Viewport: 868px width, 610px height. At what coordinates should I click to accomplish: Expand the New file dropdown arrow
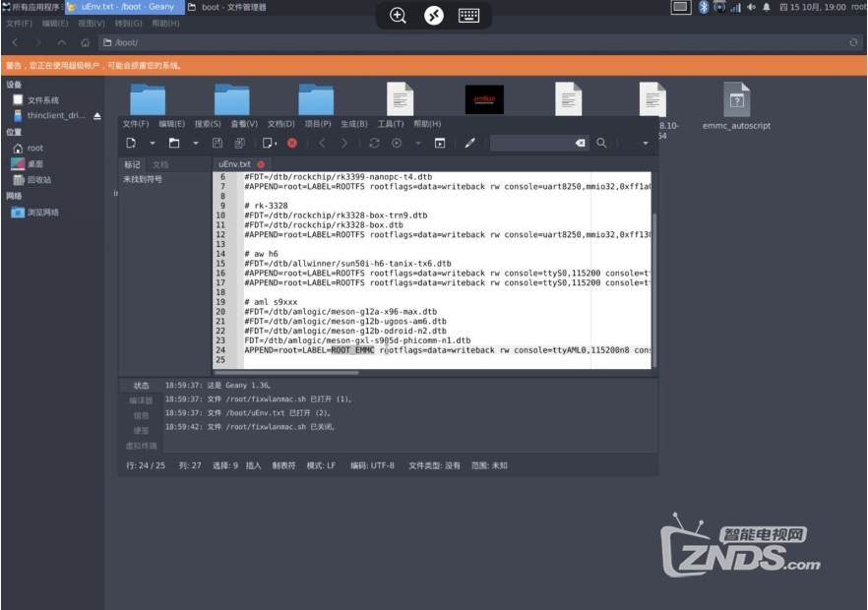click(153, 144)
